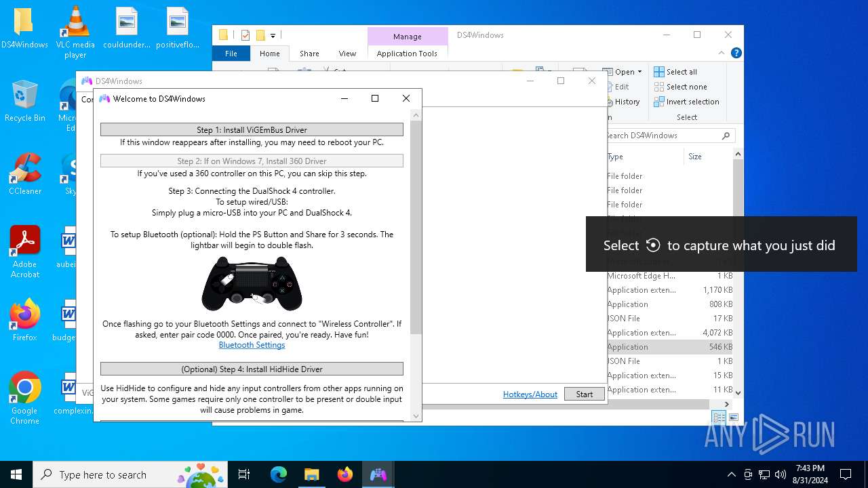Click the welcome dialog vertical scrollbar
Viewport: 868px width, 488px height.
point(416,227)
